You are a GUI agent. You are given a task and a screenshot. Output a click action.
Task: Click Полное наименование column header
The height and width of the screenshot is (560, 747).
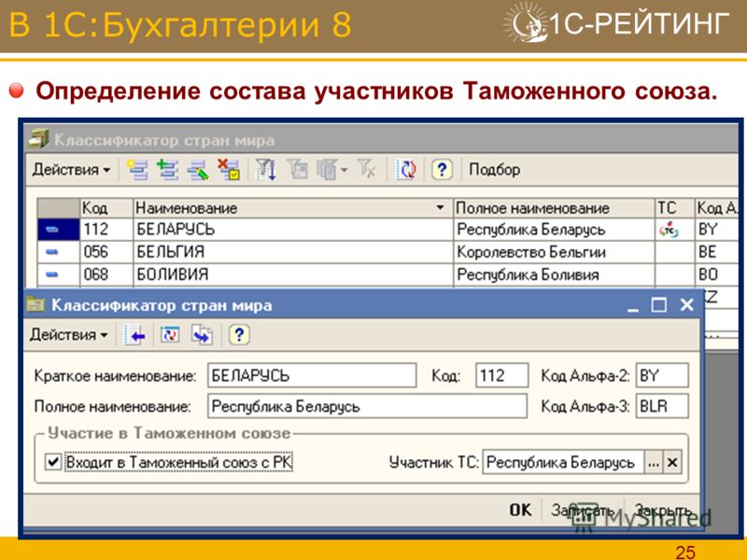point(554,208)
